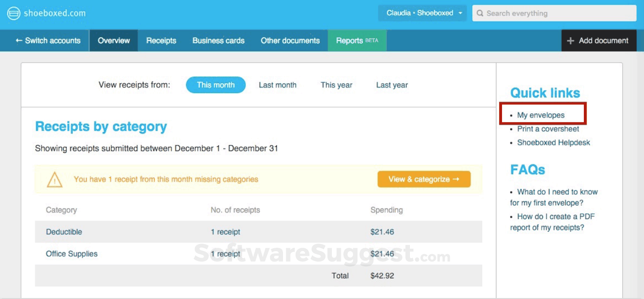Click the Shoeboxed logo icon
Screen dimensions: 644x299
14,13
